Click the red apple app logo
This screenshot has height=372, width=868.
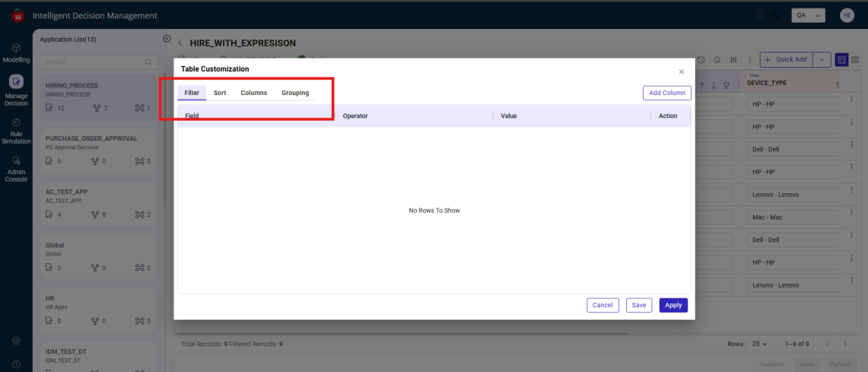18,16
